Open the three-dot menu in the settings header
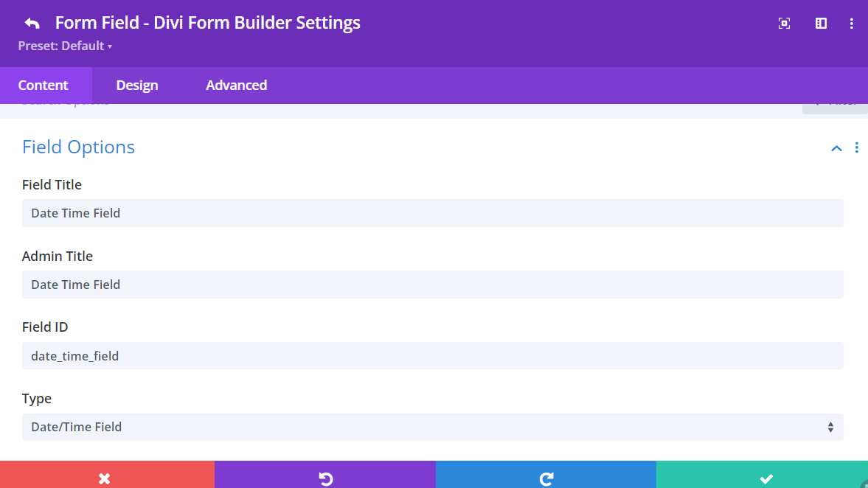 (852, 23)
